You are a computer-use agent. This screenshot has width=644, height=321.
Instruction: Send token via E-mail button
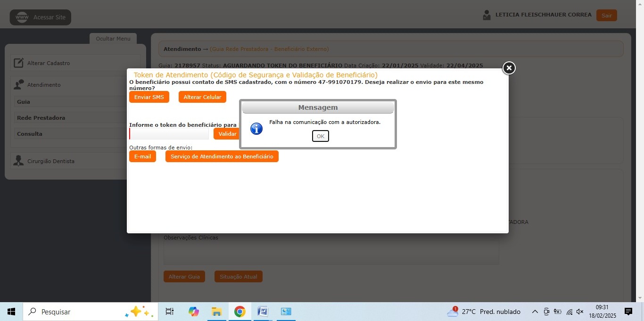click(x=142, y=156)
